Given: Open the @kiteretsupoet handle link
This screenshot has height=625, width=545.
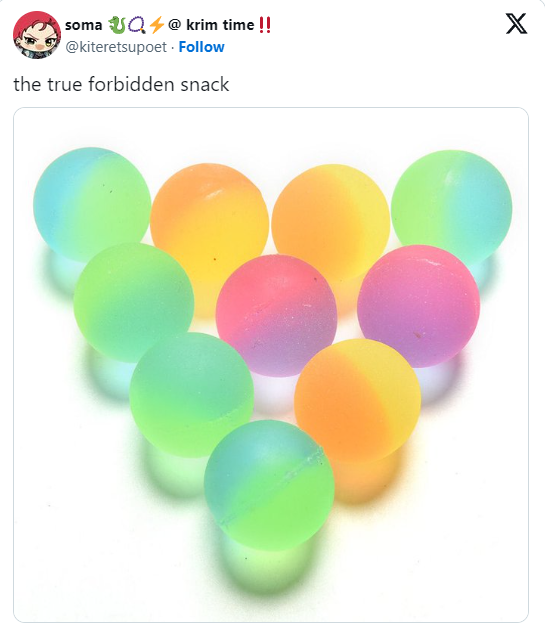Looking at the screenshot, I should (116, 47).
